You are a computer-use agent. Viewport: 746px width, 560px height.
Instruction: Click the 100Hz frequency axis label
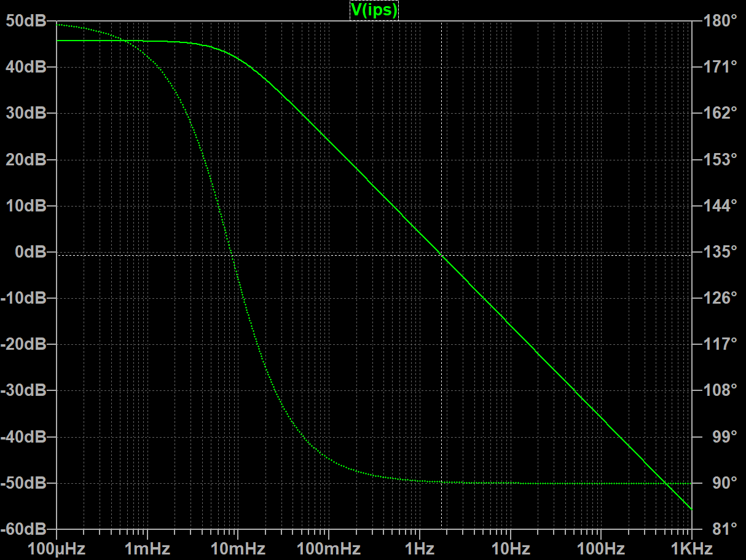pos(601,548)
